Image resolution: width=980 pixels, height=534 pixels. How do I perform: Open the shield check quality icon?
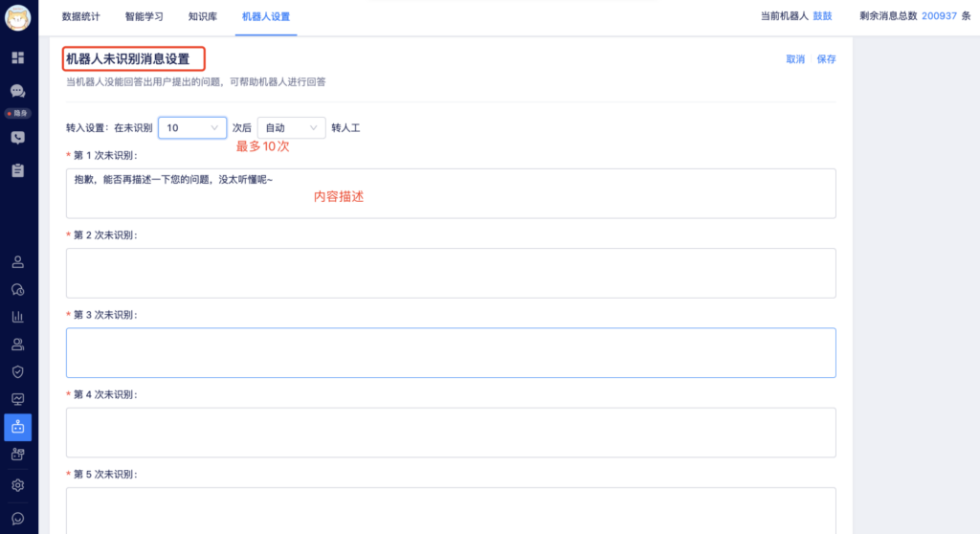(17, 372)
